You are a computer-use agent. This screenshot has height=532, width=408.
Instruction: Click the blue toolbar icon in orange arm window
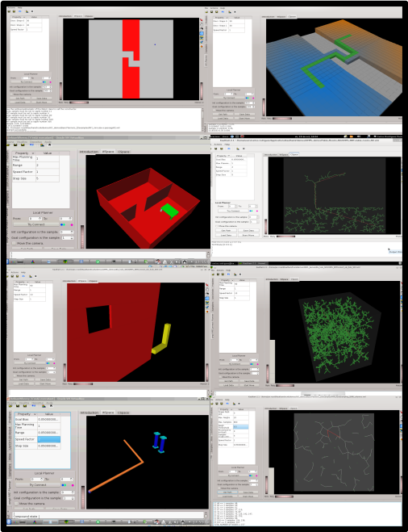pos(34,405)
